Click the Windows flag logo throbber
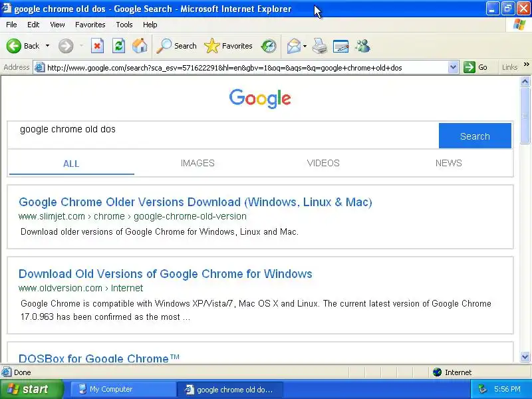This screenshot has height=399, width=532. point(519,25)
